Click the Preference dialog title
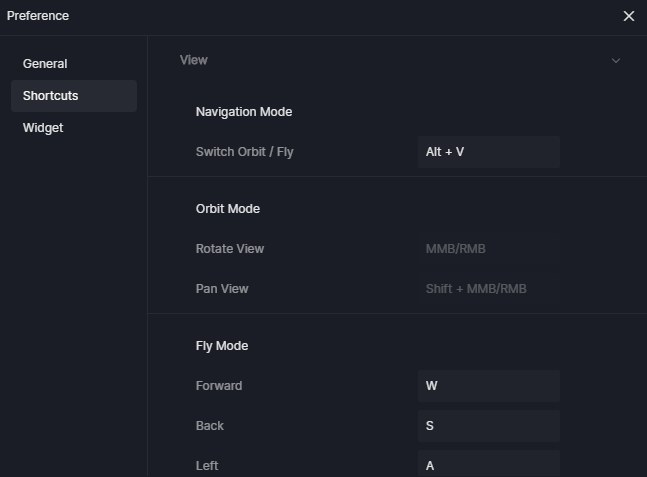Image resolution: width=647 pixels, height=477 pixels. pyautogui.click(x=38, y=16)
